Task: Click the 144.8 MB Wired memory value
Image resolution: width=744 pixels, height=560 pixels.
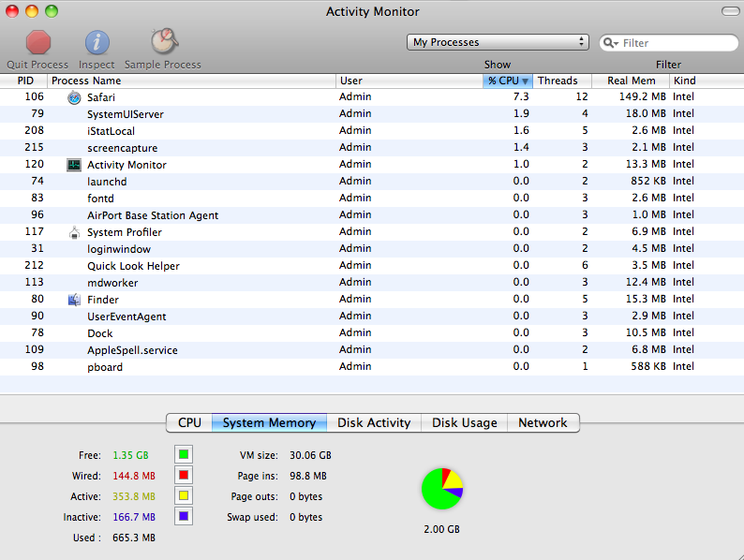Action: pyautogui.click(x=134, y=476)
